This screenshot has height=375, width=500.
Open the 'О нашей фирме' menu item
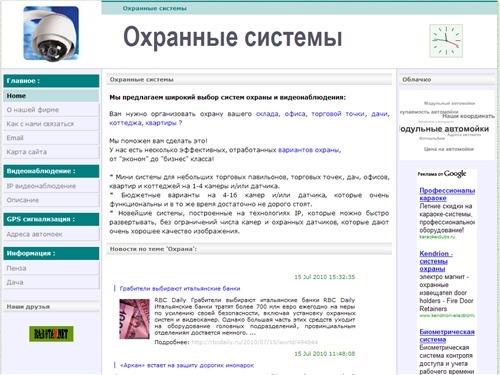pyautogui.click(x=51, y=110)
